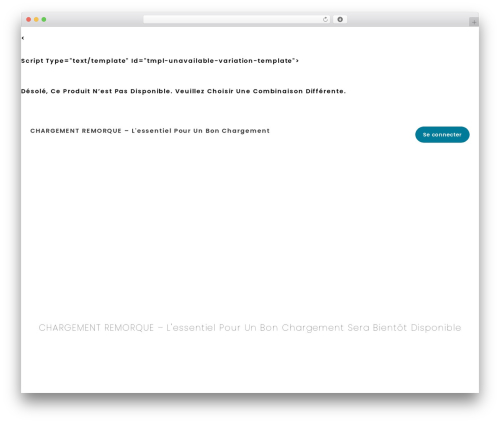Close window with red traffic light button
Screen dimensions: 500x423
coord(29,20)
